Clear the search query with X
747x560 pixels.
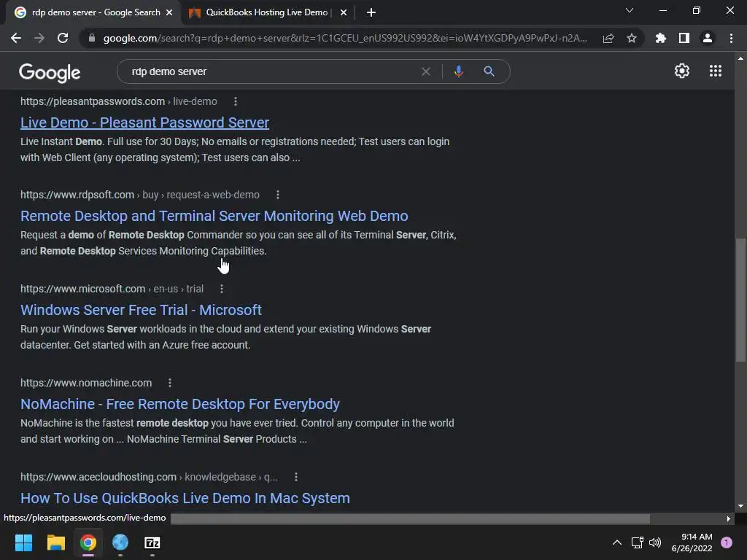tap(426, 71)
